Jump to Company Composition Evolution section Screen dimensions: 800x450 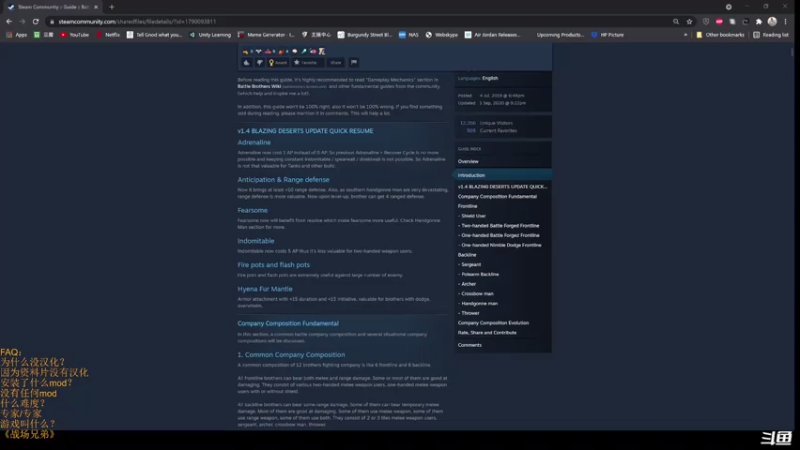(493, 323)
